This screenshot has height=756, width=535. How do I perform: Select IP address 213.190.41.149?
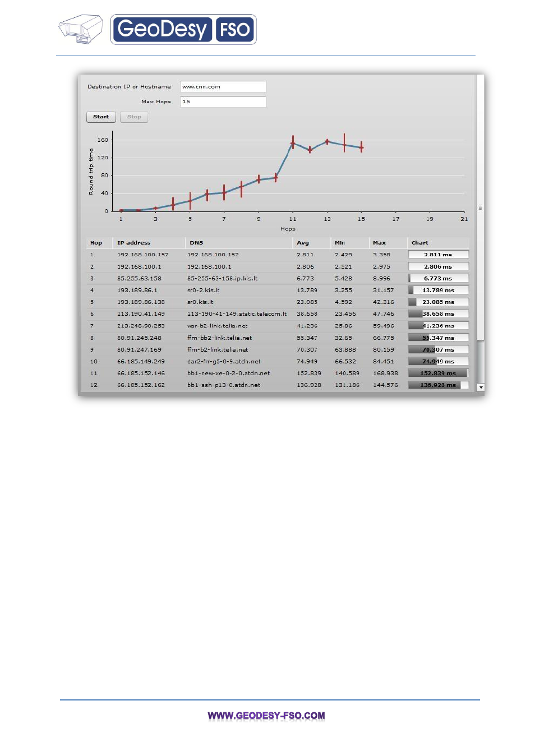[141, 314]
